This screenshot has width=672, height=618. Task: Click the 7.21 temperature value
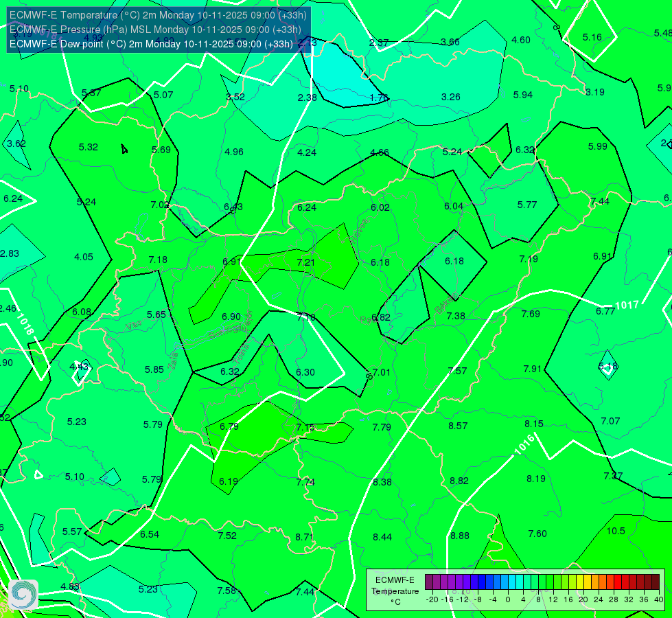306,262
